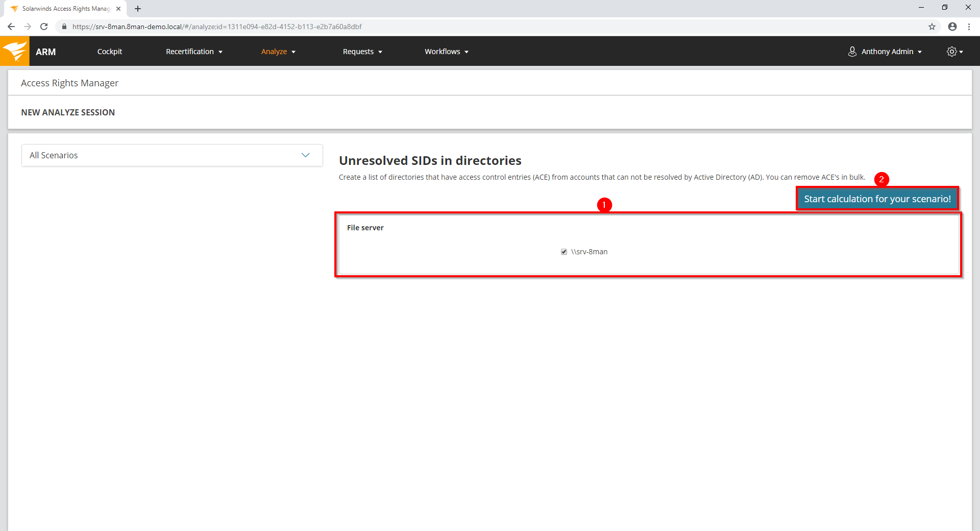Screen dimensions: 980x531
Task: Click the Anthony Admin user icon
Action: coord(852,52)
